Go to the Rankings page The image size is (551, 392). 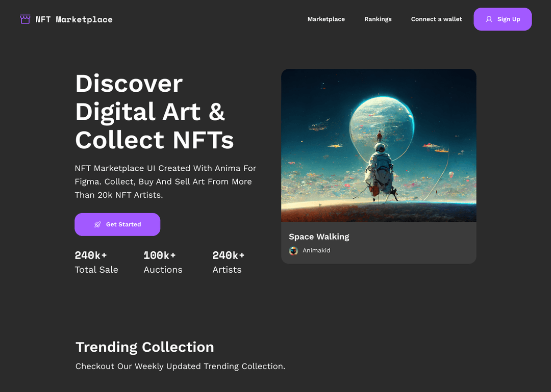tap(378, 19)
